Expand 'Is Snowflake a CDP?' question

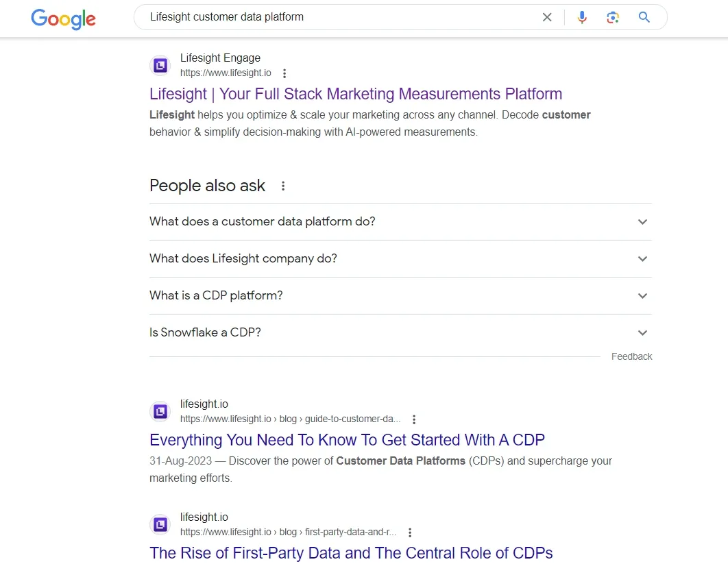tap(400, 332)
